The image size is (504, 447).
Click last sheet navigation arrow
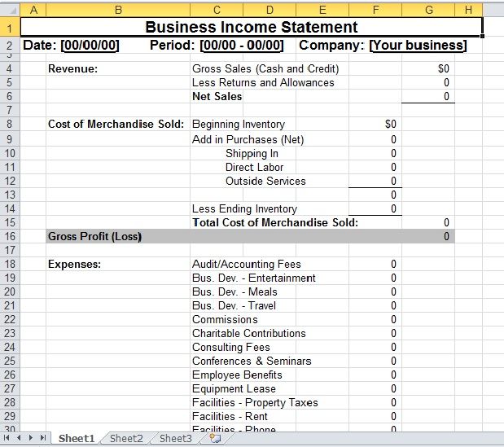point(43,438)
